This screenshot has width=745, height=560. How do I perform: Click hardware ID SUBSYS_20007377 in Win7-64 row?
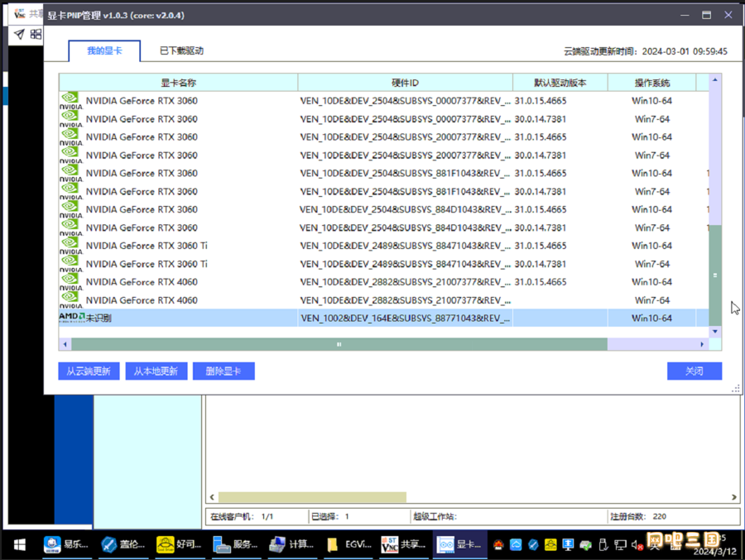coord(406,156)
